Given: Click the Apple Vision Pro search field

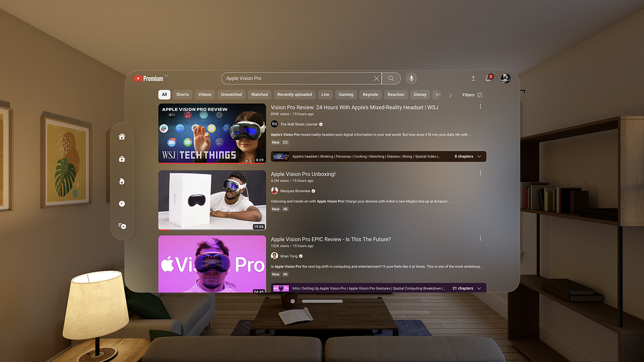Looking at the screenshot, I should click(x=301, y=78).
